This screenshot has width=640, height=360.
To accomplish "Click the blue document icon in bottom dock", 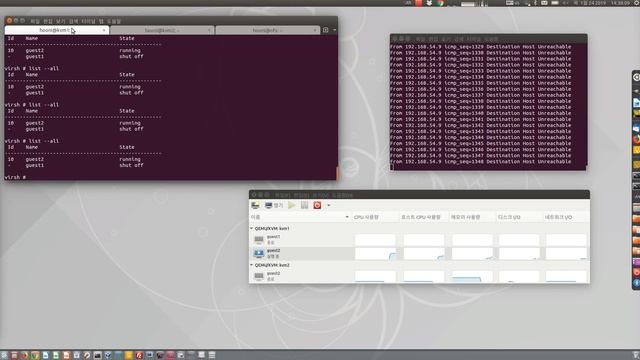I will click(45, 355).
